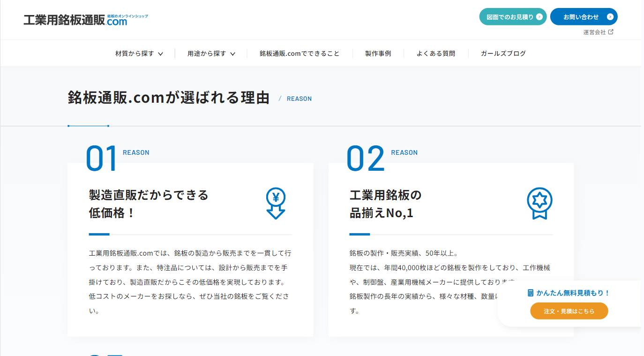The width and height of the screenshot is (644, 356).
Task: Click the heading 銘板通販.comが選ばれる理由
Action: (x=169, y=98)
